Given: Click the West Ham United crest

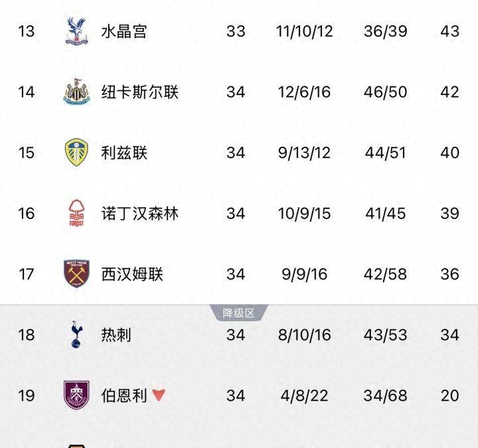Looking at the screenshot, I should click(76, 274).
